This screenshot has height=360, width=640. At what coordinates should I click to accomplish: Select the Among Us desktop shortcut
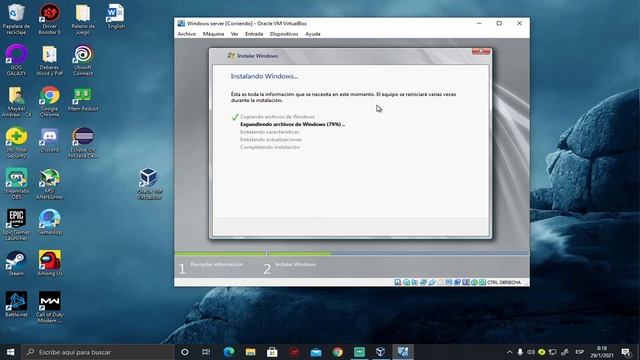50,264
